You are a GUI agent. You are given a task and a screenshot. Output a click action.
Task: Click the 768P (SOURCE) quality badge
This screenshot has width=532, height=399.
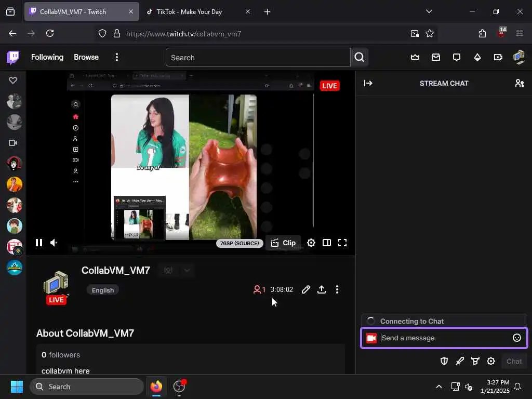point(240,243)
